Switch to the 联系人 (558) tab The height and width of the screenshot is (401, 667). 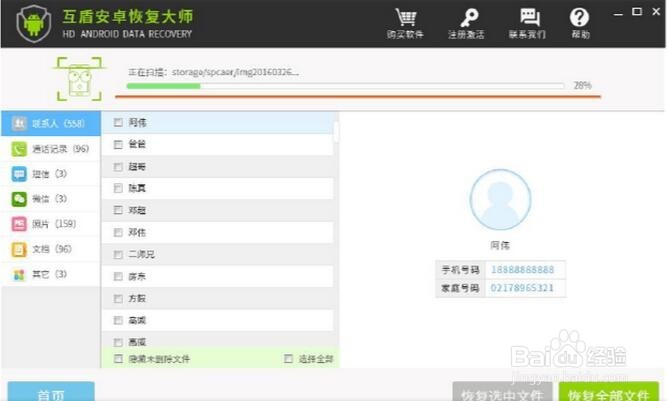(x=50, y=124)
